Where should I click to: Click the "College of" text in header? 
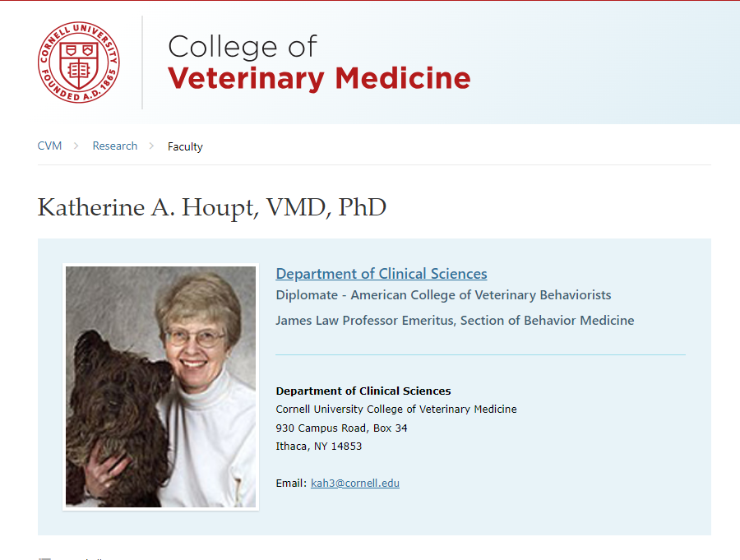pos(242,46)
